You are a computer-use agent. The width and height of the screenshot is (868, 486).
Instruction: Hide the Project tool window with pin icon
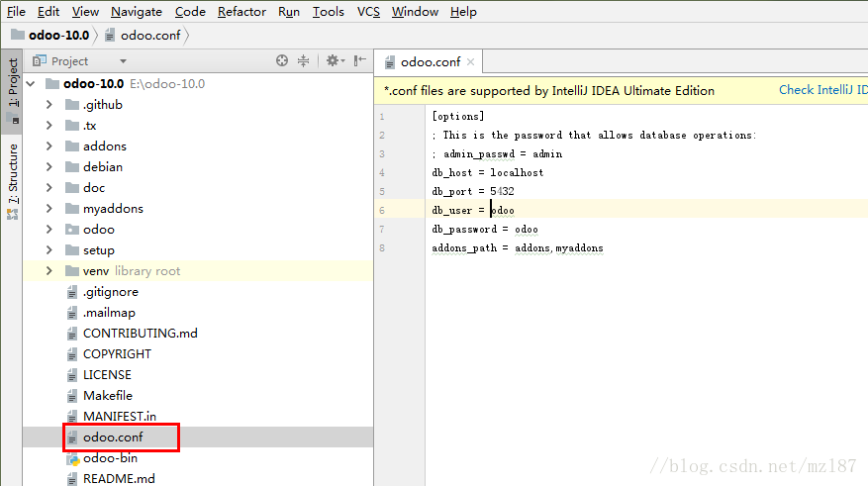coord(360,60)
